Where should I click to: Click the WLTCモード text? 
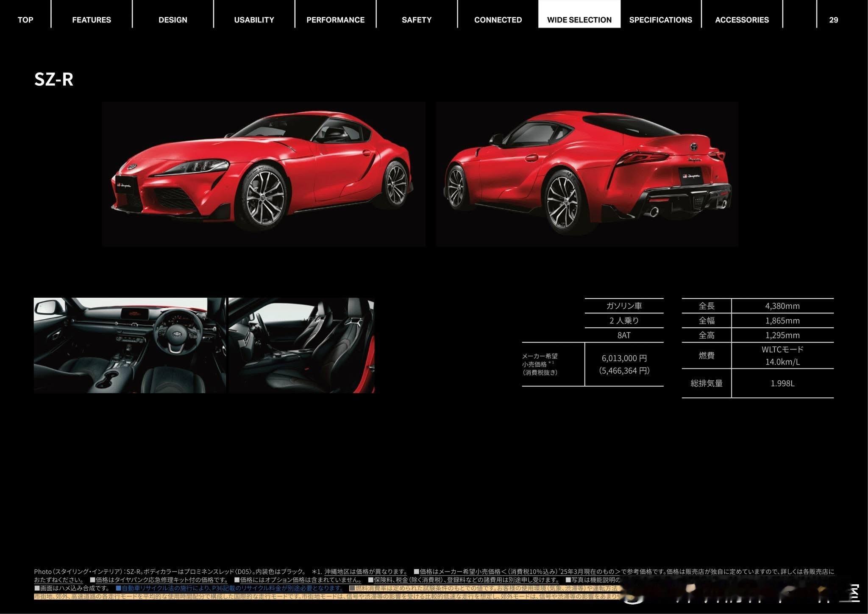click(782, 349)
